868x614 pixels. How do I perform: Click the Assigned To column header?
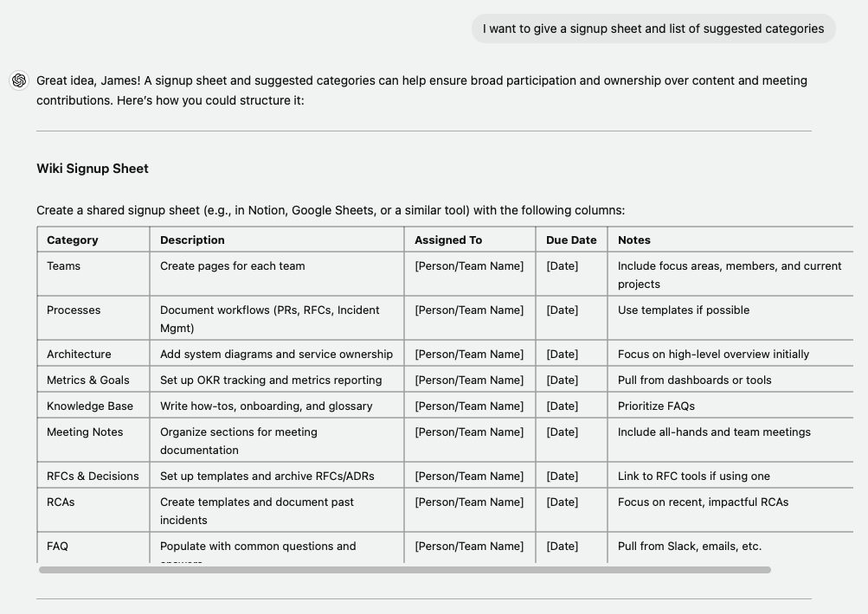pos(448,240)
